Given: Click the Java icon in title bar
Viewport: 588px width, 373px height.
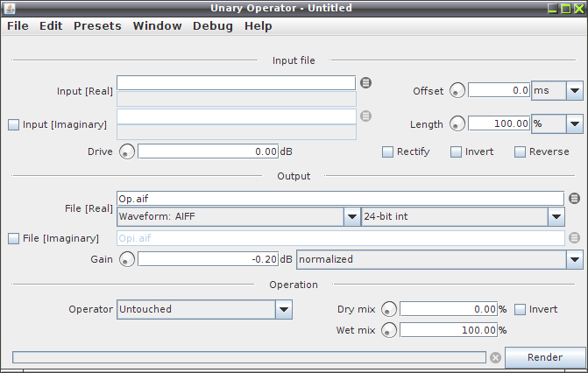Looking at the screenshot, I should point(10,8).
